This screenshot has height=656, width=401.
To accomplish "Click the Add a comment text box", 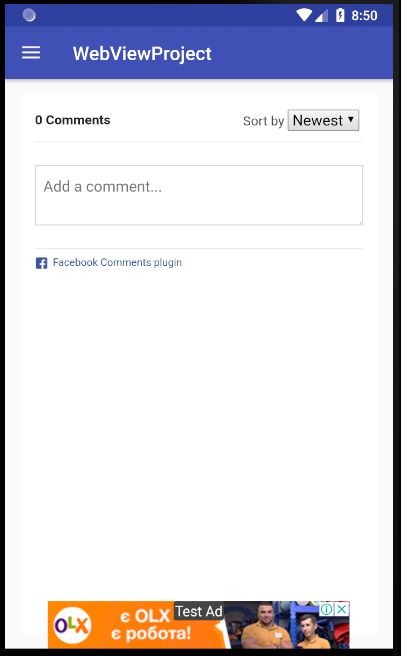I will coord(199,195).
